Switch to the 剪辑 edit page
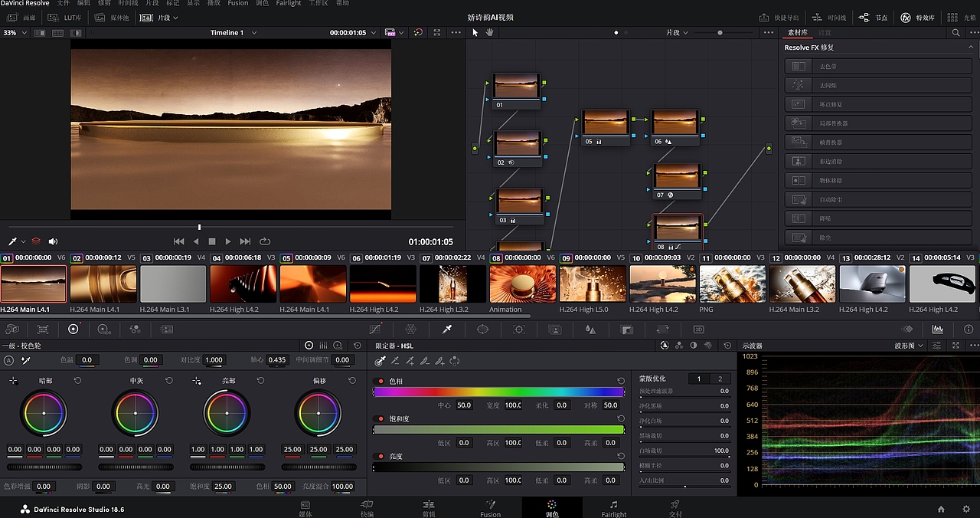The image size is (980, 518). (429, 509)
